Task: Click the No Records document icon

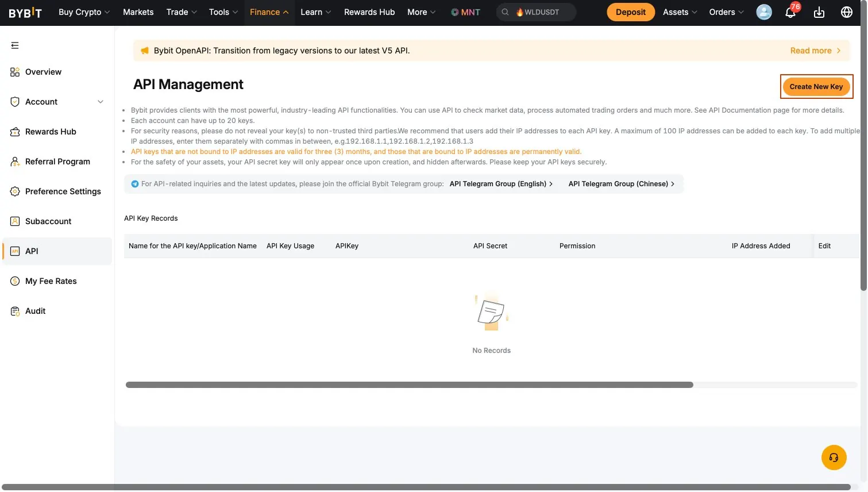Action: coord(491,313)
